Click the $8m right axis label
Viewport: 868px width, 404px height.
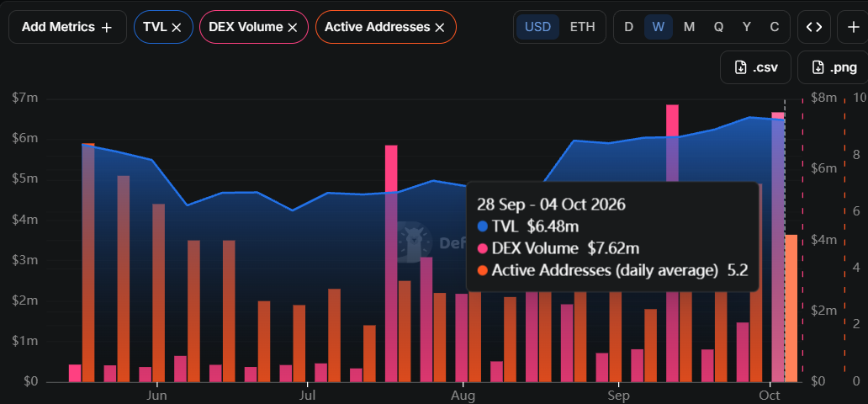coord(824,98)
